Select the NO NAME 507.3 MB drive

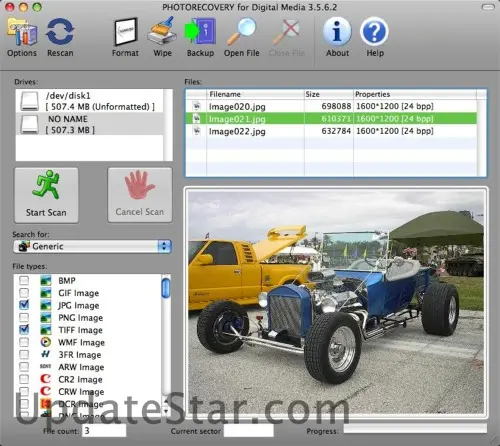click(89, 124)
